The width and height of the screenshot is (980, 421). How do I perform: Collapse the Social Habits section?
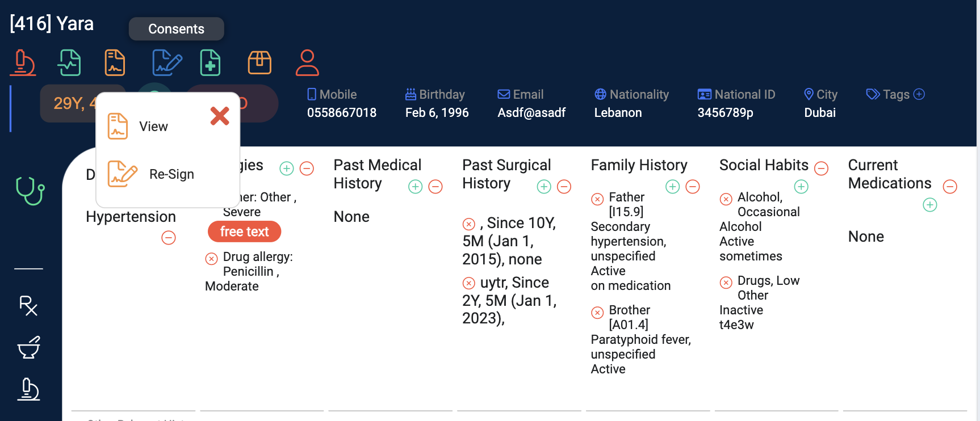click(821, 169)
